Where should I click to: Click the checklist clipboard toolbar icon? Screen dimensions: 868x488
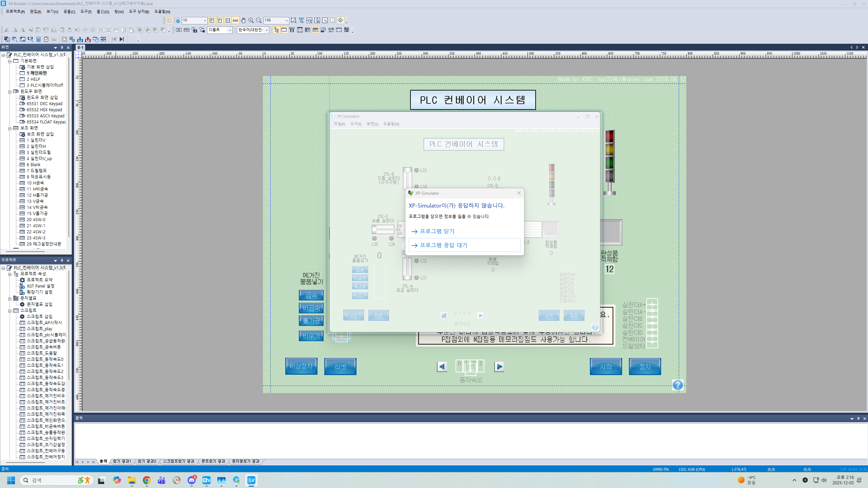click(x=46, y=39)
